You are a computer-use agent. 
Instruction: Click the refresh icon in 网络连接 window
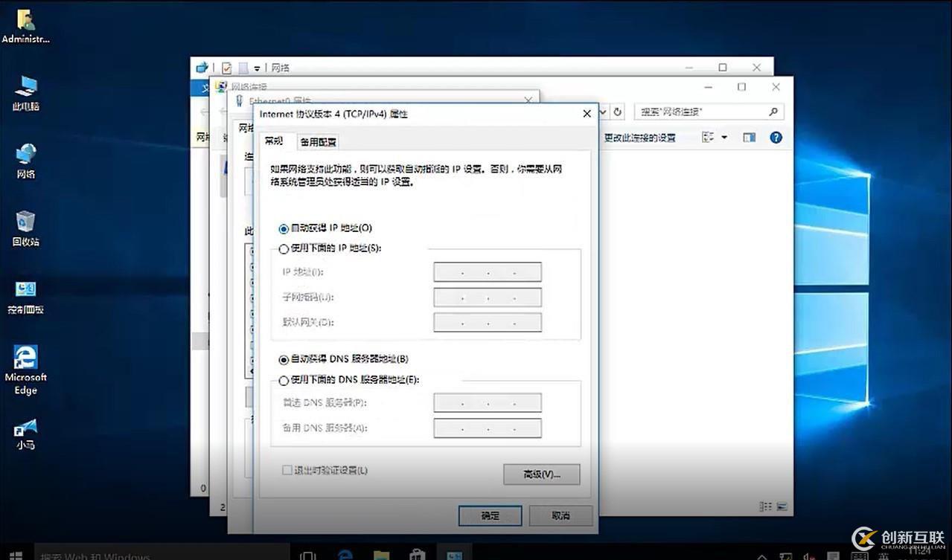(618, 112)
